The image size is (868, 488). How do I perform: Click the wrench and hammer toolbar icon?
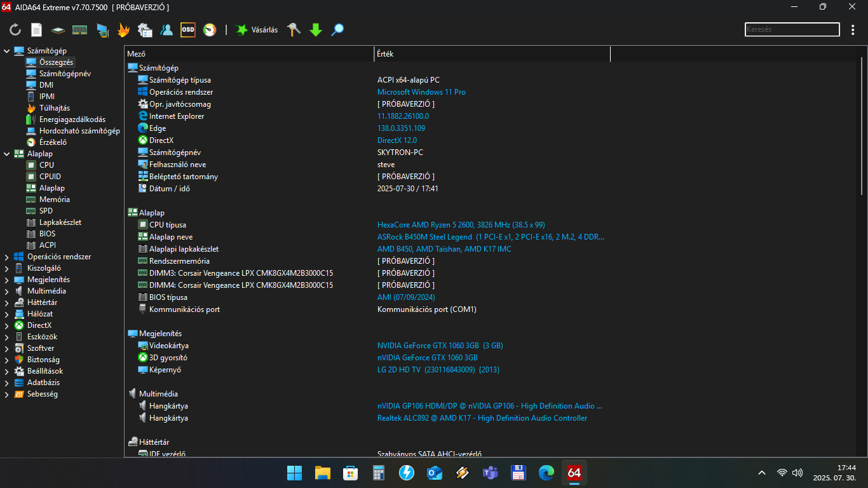pos(294,30)
